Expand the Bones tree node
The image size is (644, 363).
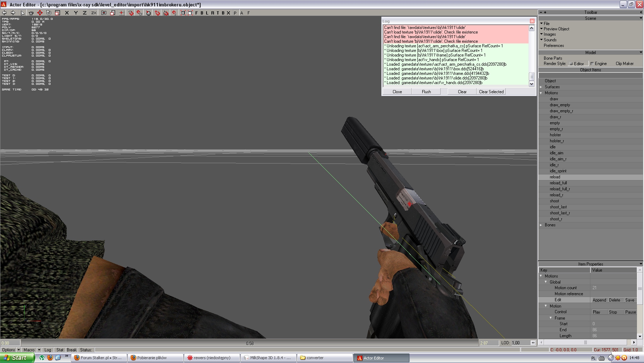click(541, 225)
